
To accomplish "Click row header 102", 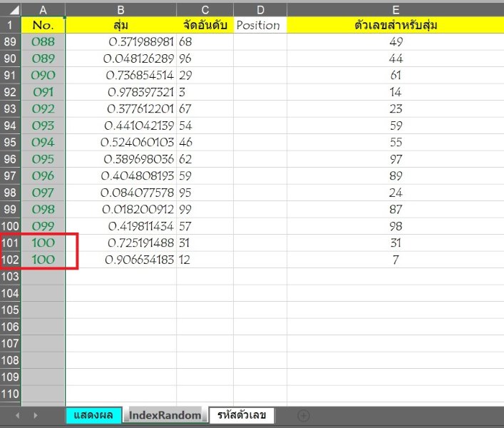I will click(x=11, y=260).
